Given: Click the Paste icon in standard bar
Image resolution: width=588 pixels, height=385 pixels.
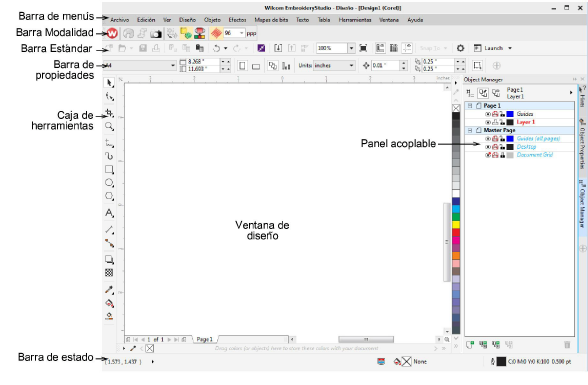Looking at the screenshot, I should (x=200, y=48).
